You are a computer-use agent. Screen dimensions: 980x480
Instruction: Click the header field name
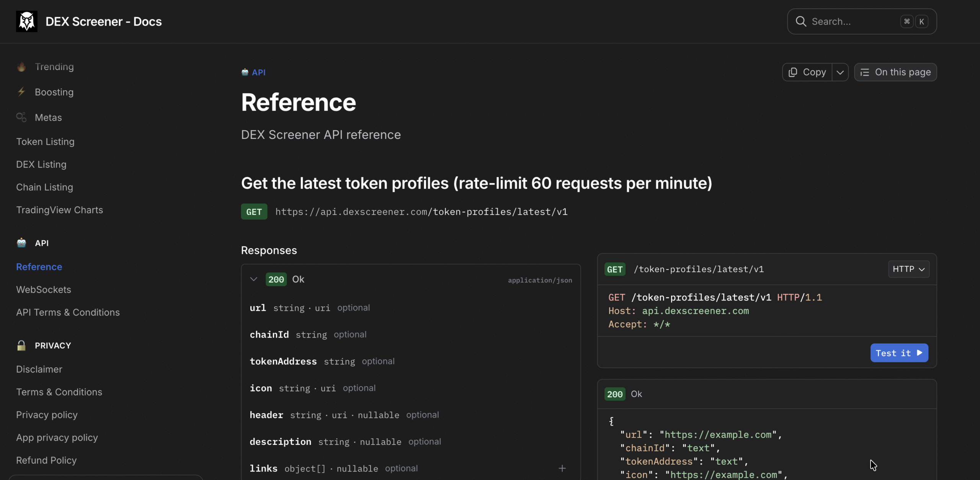[266, 415]
